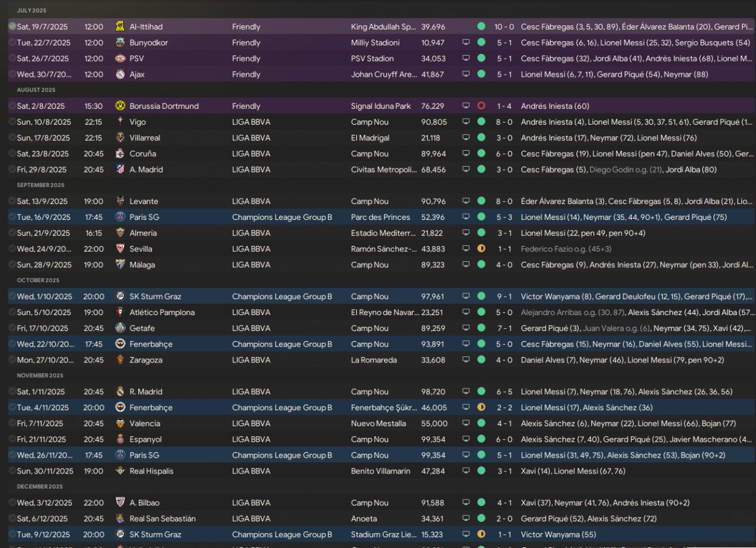756x548 pixels.
Task: Click the TV icon on the Bunyodkor row
Action: click(x=465, y=43)
